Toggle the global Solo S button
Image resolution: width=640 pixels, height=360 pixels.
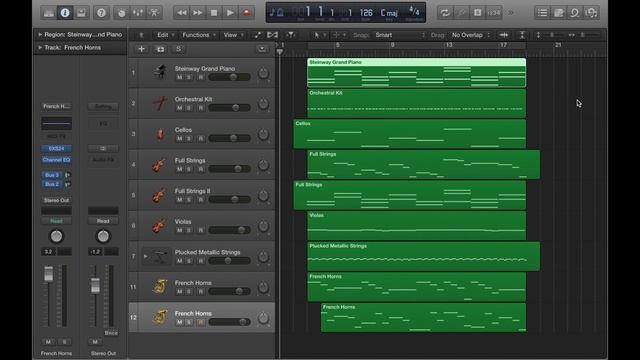[x=178, y=49]
